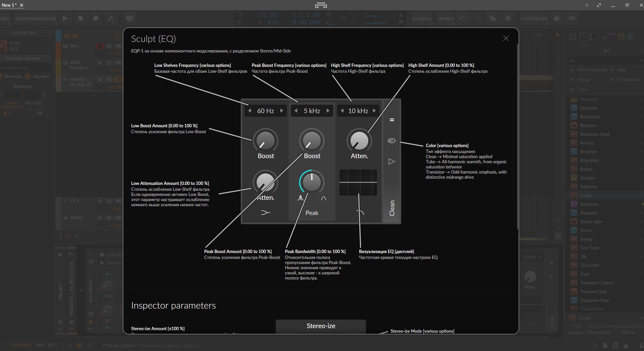Click the EQ curve visualization display

(358, 182)
